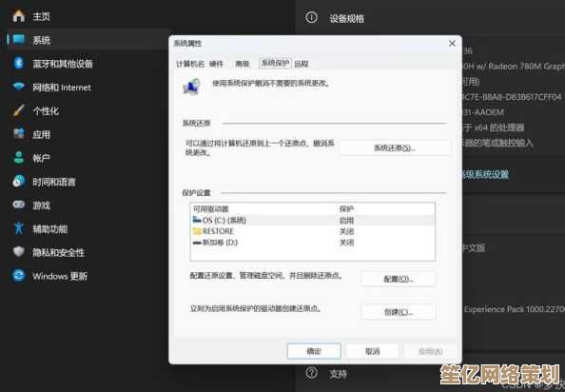Select the personalization paintbrush icon
The width and height of the screenshot is (565, 392).
(x=18, y=110)
